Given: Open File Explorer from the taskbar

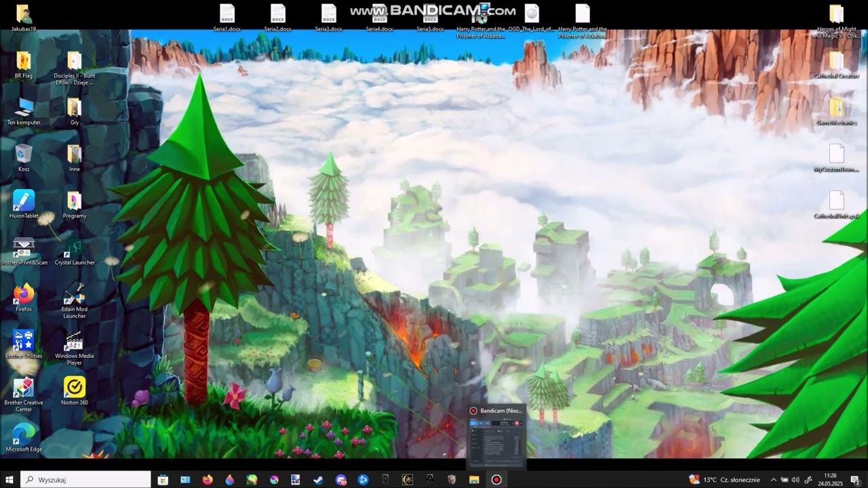Looking at the screenshot, I should point(474,479).
